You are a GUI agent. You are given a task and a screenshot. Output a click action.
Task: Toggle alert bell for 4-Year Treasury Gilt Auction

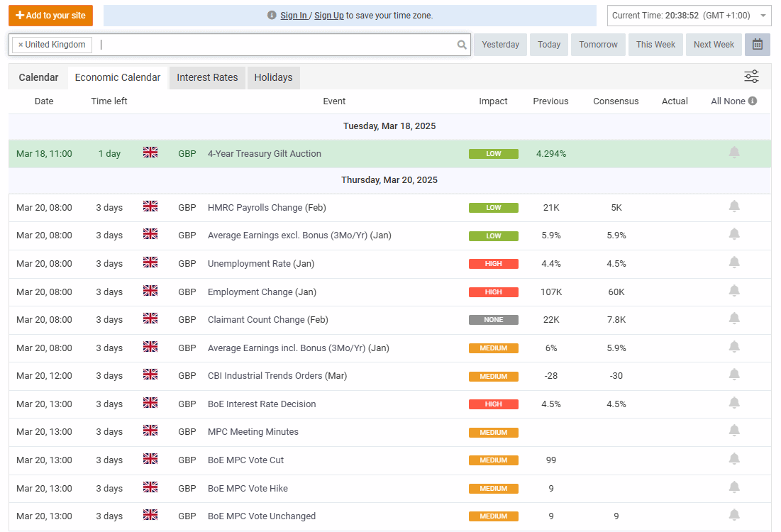point(734,153)
